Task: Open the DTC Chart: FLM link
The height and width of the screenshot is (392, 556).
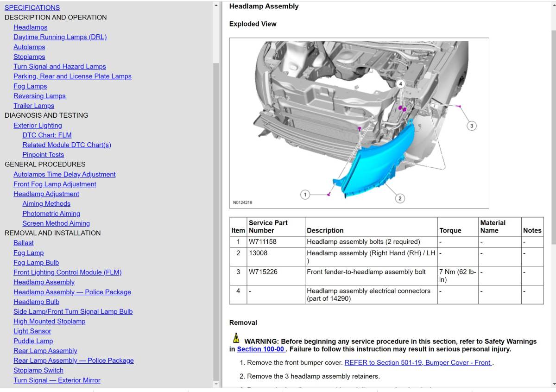Action: coord(47,135)
